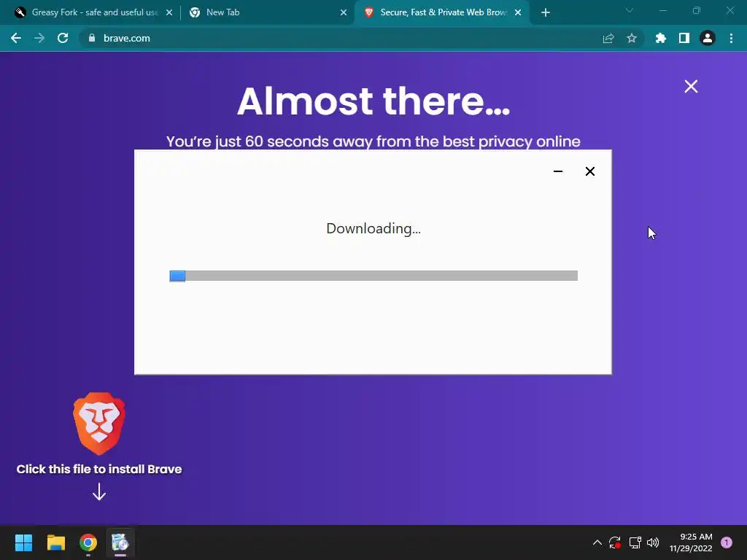This screenshot has width=747, height=560.
Task: Click the 'Almost there...' heading
Action: click(x=373, y=101)
